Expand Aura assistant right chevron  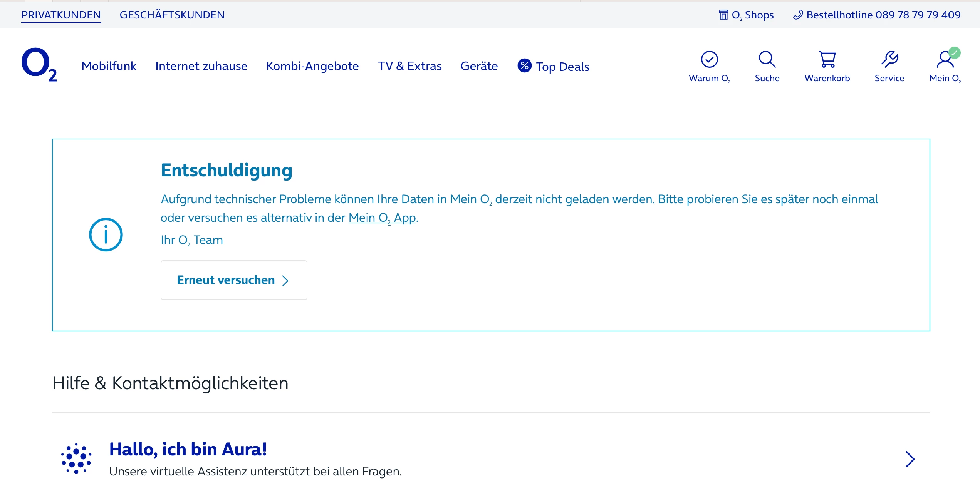click(910, 459)
